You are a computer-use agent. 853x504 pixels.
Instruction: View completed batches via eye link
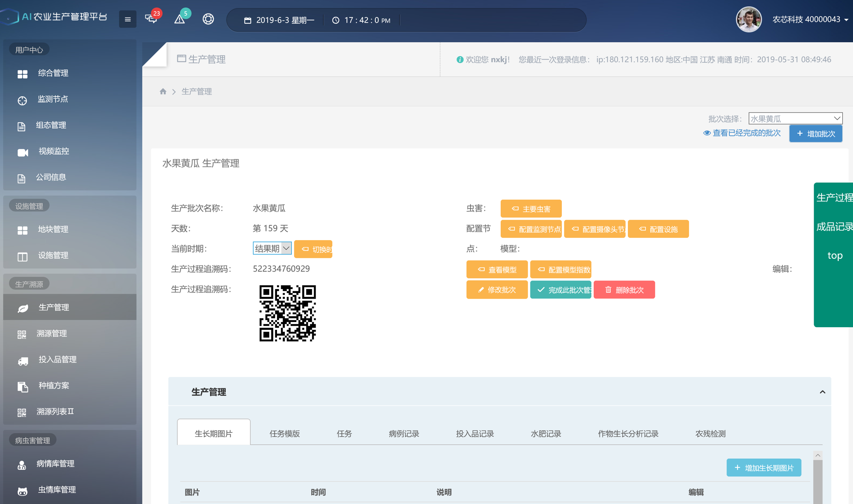coord(742,133)
